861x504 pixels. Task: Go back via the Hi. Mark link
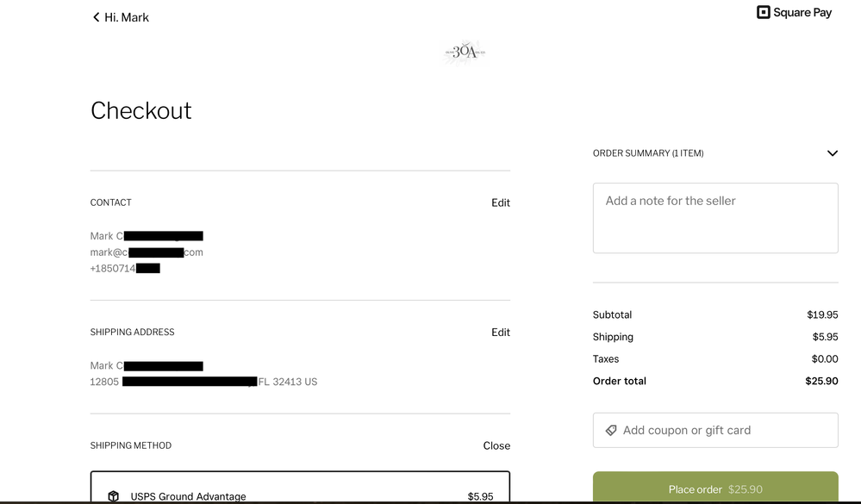(127, 17)
